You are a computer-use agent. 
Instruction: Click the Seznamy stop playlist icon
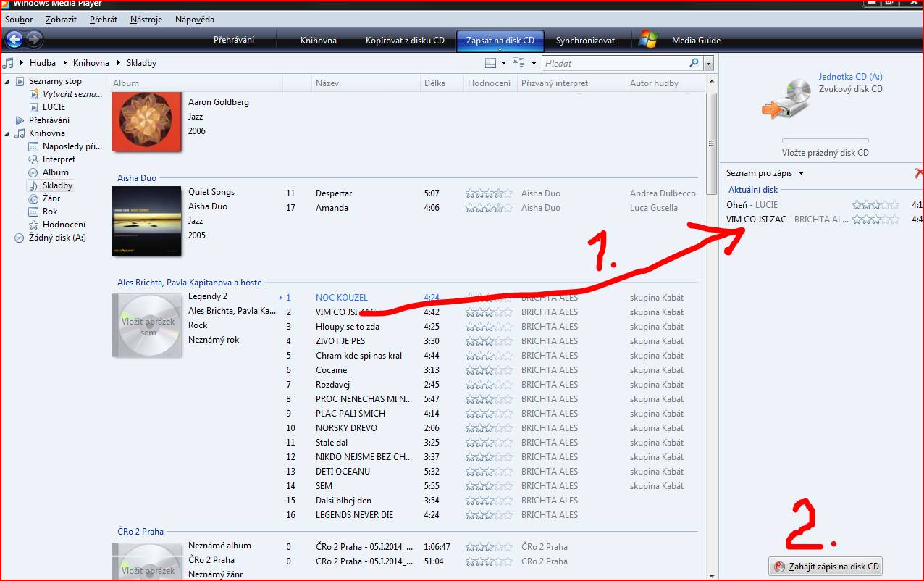click(x=20, y=81)
